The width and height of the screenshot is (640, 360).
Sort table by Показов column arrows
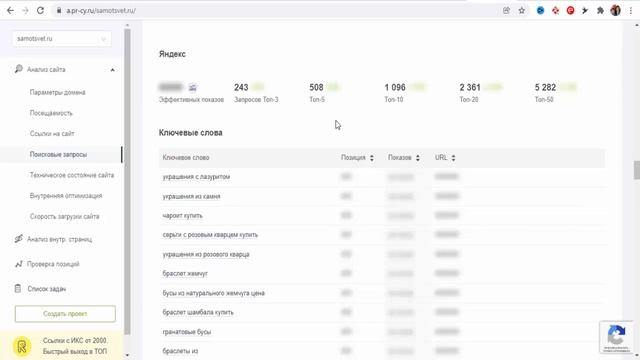coord(418,158)
